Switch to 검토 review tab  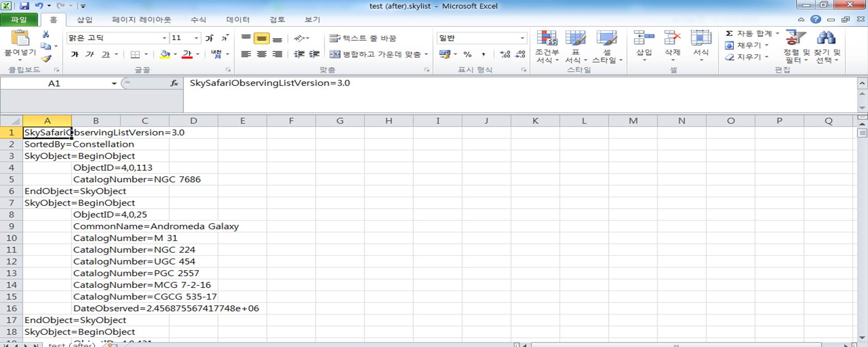(x=277, y=20)
